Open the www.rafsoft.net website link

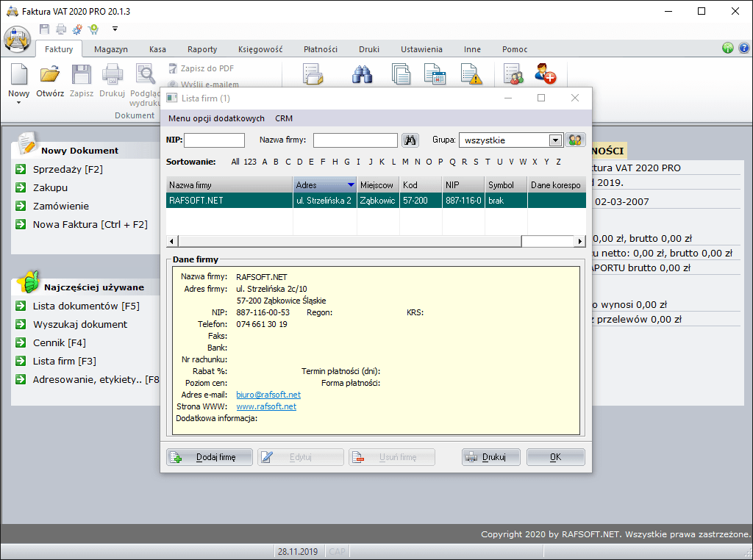click(266, 406)
